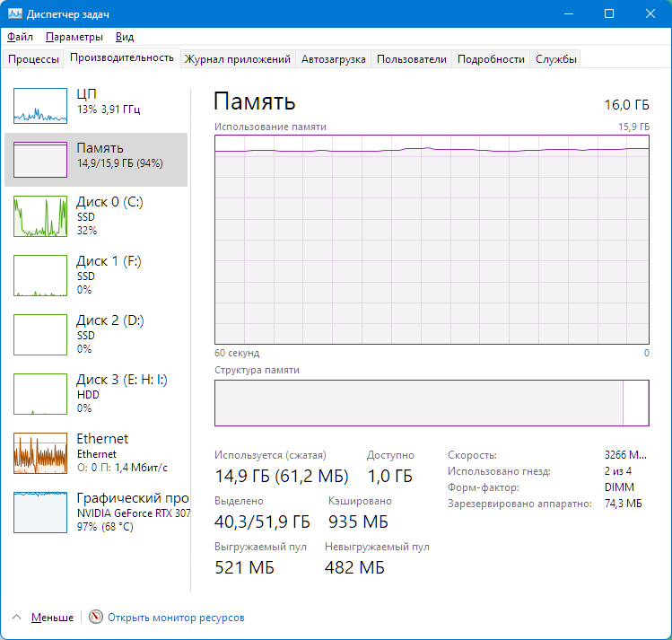The image size is (672, 640).
Task: Click the Диск 0 (C:) activity thumbnail
Action: [40, 216]
